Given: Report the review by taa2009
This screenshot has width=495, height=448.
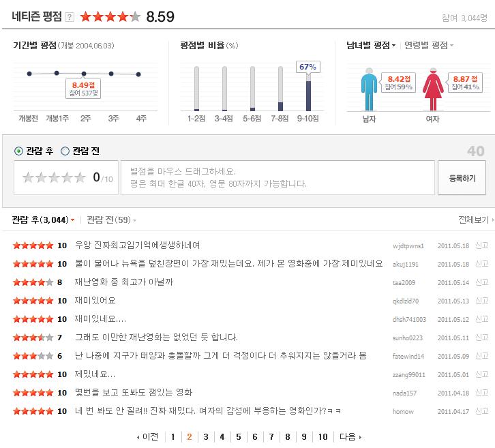Looking at the screenshot, I should pyautogui.click(x=482, y=282).
